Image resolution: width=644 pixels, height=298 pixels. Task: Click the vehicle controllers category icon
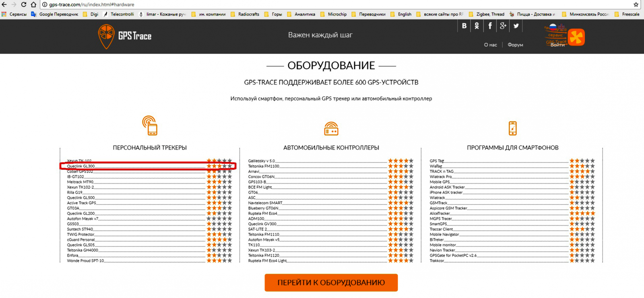[331, 129]
